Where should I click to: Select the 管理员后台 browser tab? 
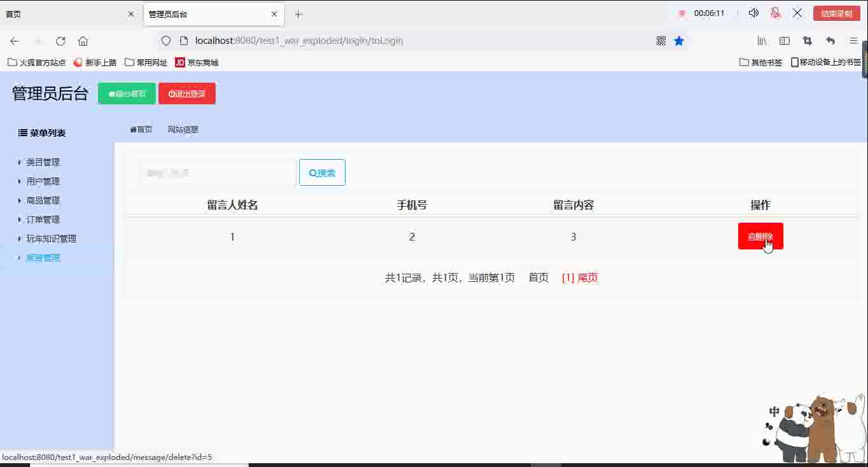coord(214,14)
